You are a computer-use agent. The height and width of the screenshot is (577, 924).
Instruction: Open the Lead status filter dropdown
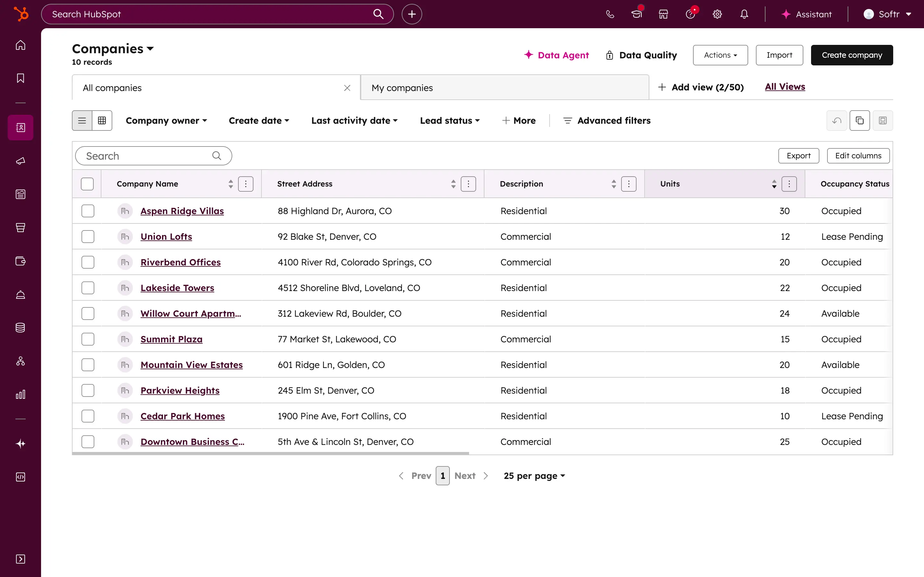pos(449,121)
